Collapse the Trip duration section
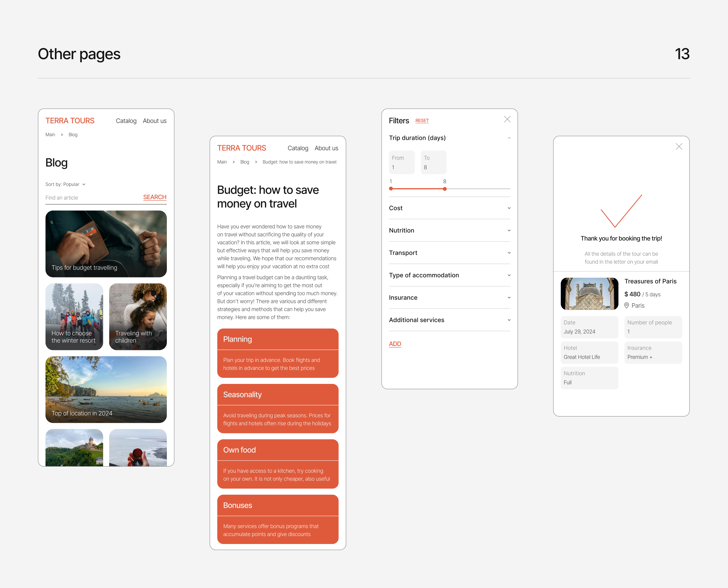The height and width of the screenshot is (588, 728). 509,138
